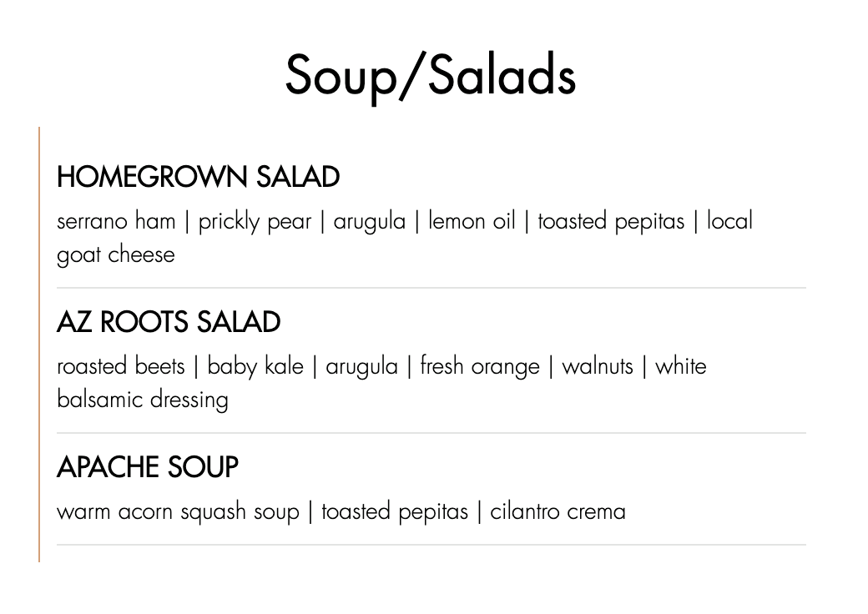Click toasted pepitas in Homegrown Salad description
The height and width of the screenshot is (614, 868).
611,222
